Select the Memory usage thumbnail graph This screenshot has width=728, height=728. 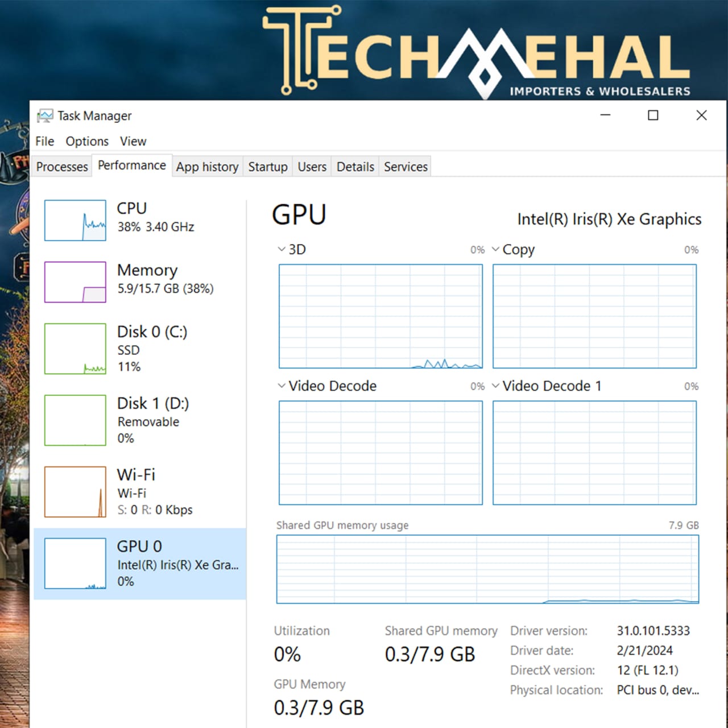[75, 282]
